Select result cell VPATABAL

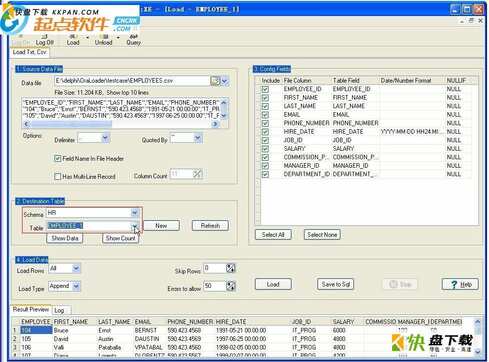point(150,347)
